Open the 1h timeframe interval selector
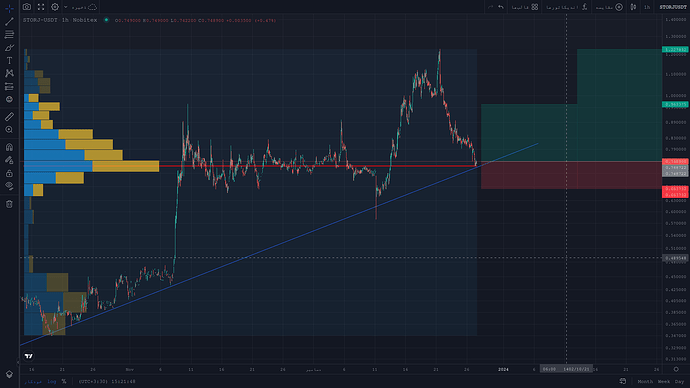Screen dimensions: 690x388 pyautogui.click(x=647, y=7)
